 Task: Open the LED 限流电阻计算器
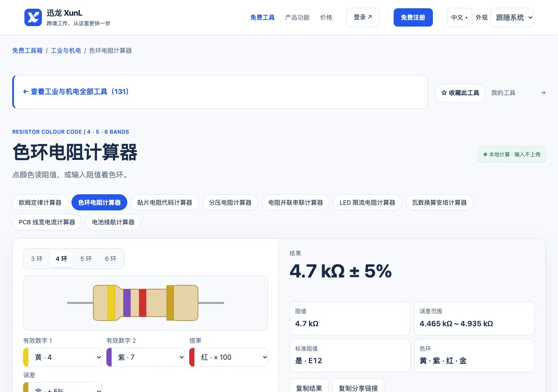pyautogui.click(x=367, y=203)
